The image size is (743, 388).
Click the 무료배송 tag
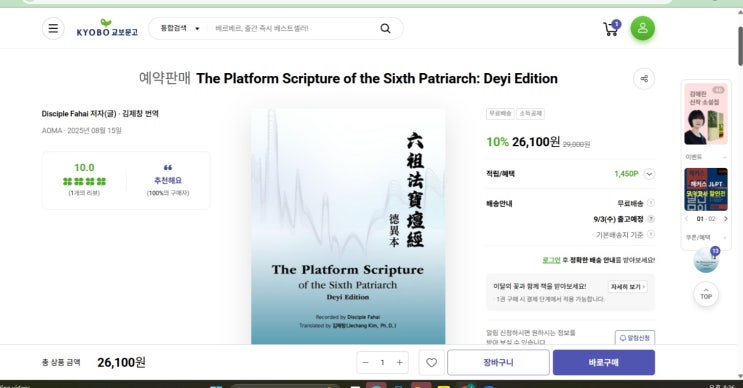(x=500, y=114)
